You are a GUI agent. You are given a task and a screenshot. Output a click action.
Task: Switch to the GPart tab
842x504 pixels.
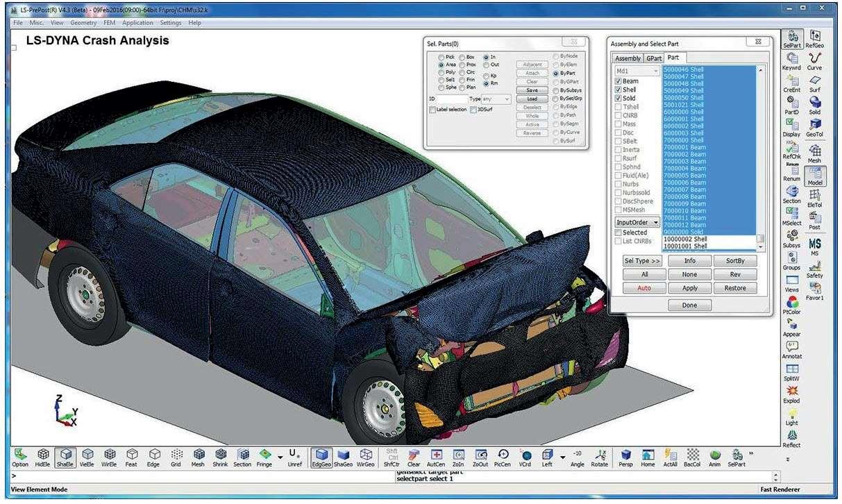654,58
